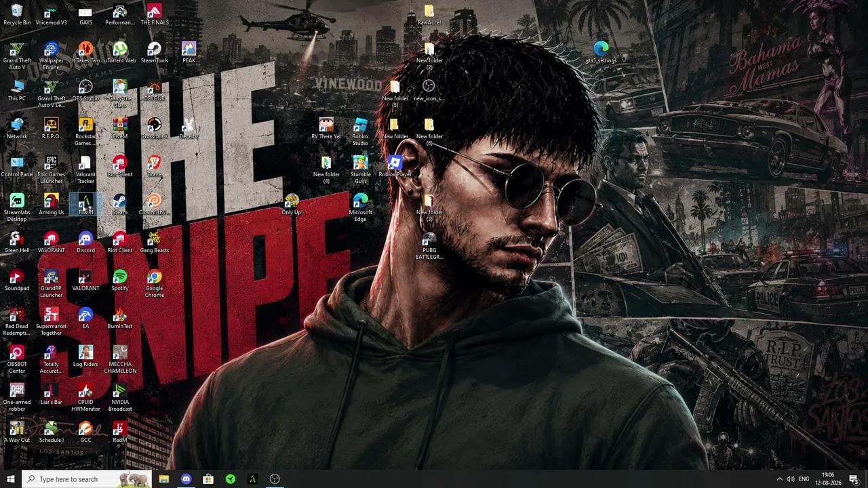Launch Voicemod V3 from the desktop

51,15
